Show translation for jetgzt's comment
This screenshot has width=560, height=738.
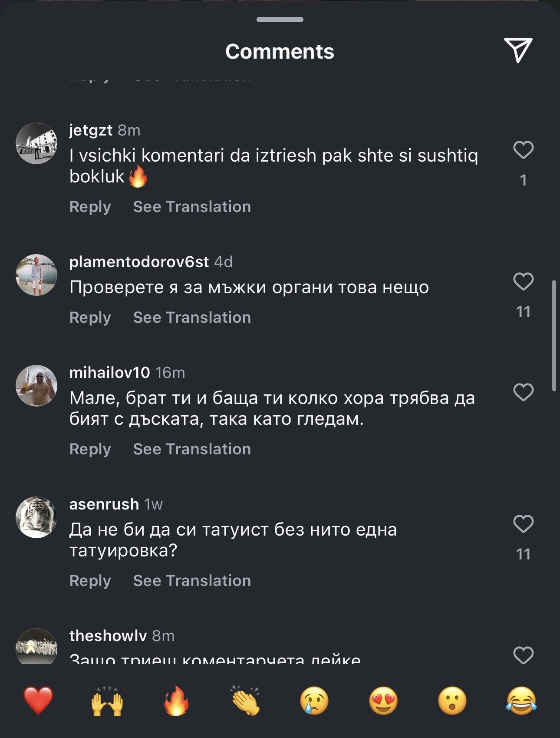click(192, 207)
